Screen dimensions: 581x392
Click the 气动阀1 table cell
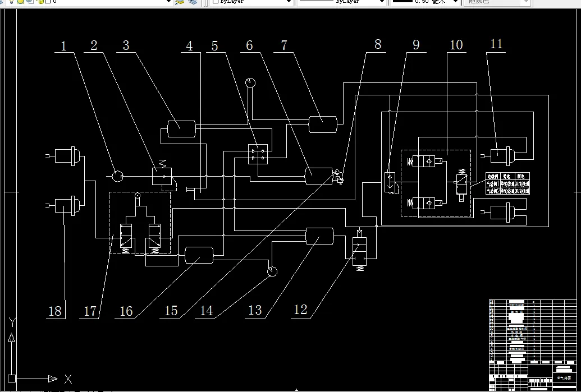point(493,183)
